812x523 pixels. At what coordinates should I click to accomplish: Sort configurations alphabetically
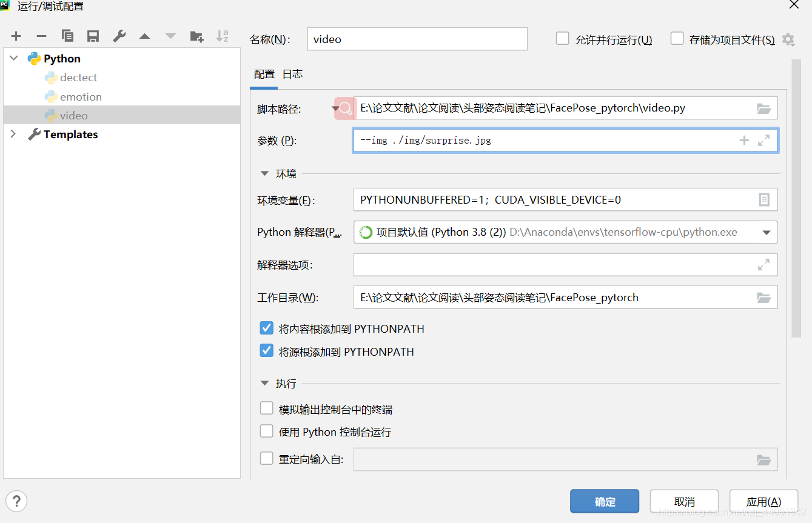point(223,36)
